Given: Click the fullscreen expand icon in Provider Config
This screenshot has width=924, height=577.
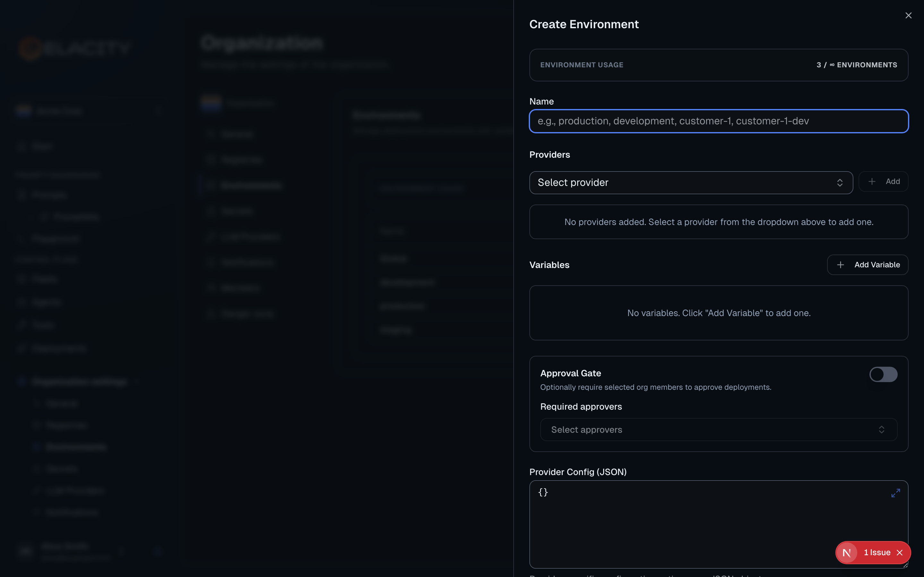Looking at the screenshot, I should pyautogui.click(x=895, y=493).
